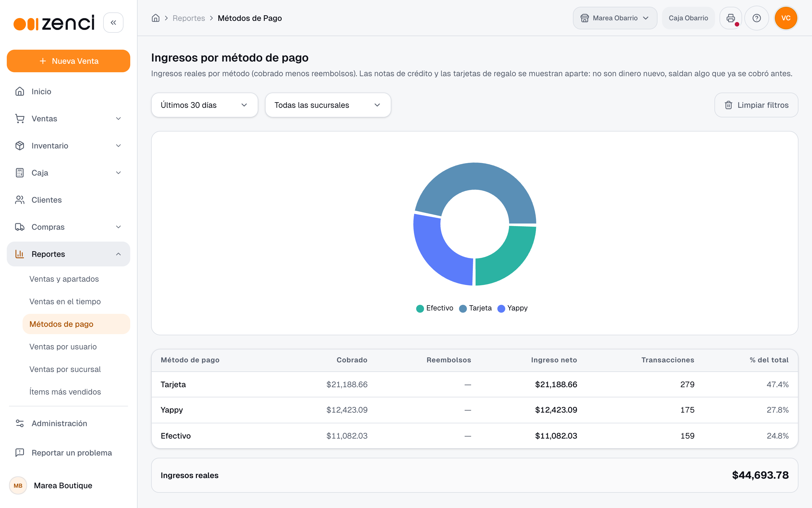
Task: Toggle the Efectivo legend swatch
Action: (420, 308)
